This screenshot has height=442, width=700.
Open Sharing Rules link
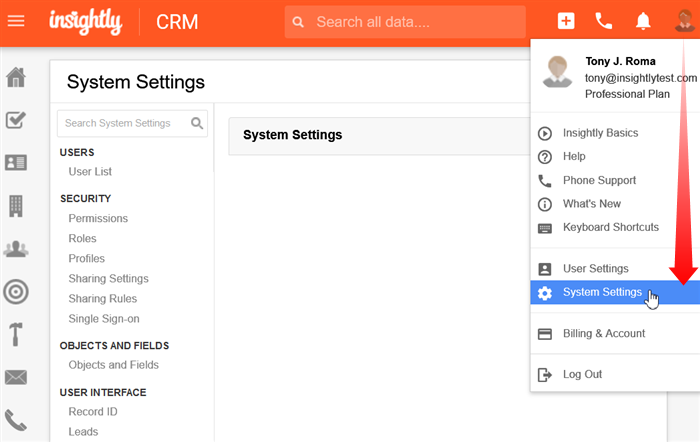point(103,299)
